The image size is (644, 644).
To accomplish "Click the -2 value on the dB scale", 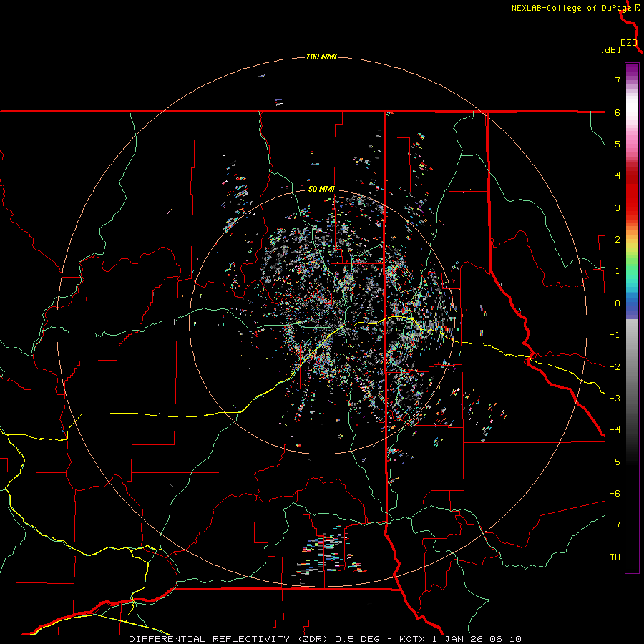I will [615, 367].
